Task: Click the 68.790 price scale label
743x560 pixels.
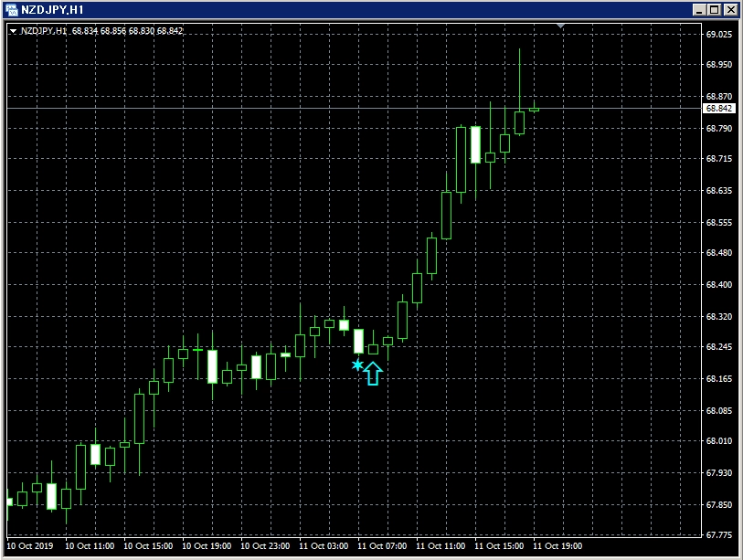Action: point(719,129)
